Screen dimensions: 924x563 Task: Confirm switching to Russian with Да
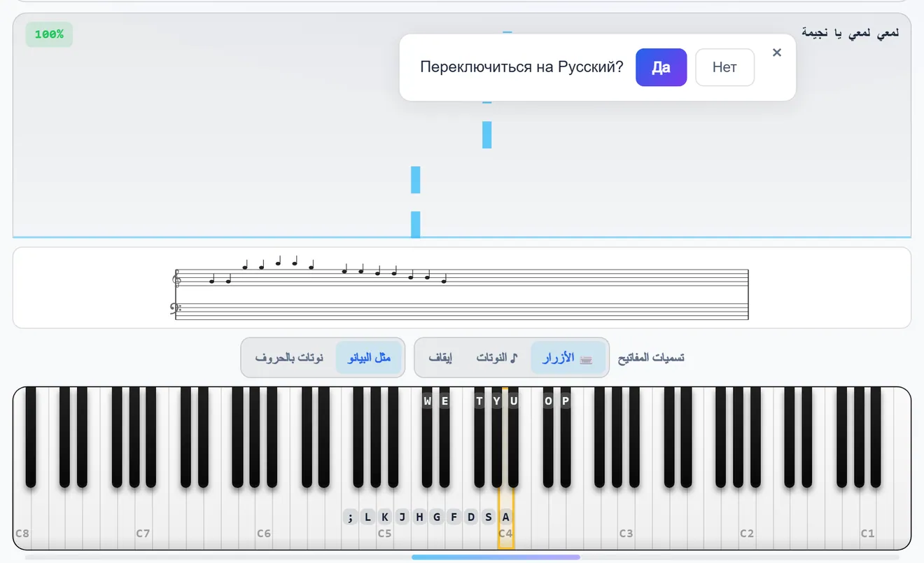(661, 67)
